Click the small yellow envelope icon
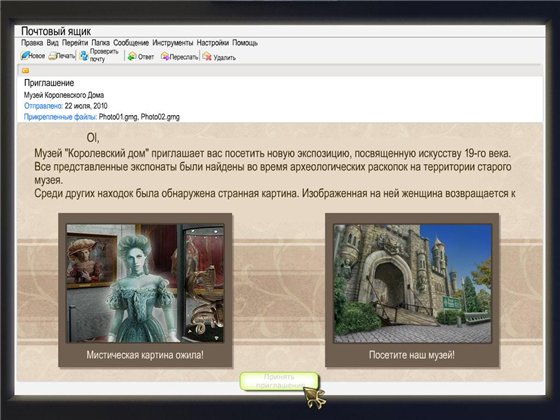Image resolution: width=560 pixels, height=420 pixels. pyautogui.click(x=25, y=70)
